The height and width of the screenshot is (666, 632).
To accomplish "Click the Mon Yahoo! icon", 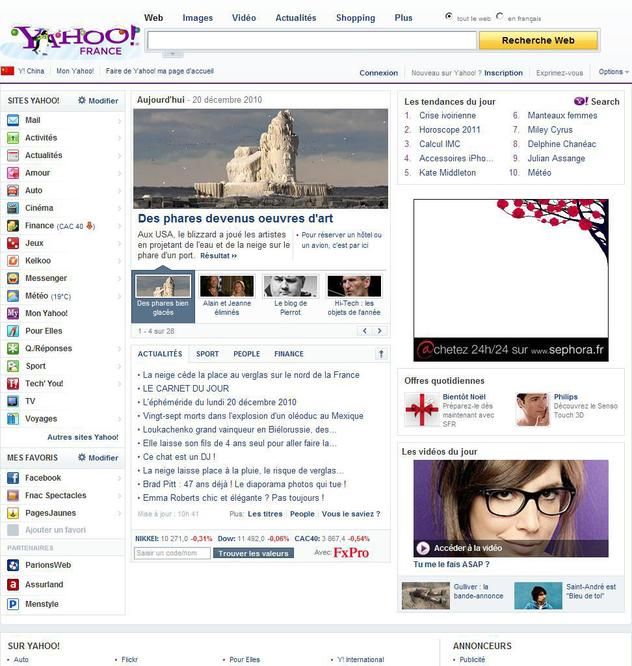I will 13,313.
